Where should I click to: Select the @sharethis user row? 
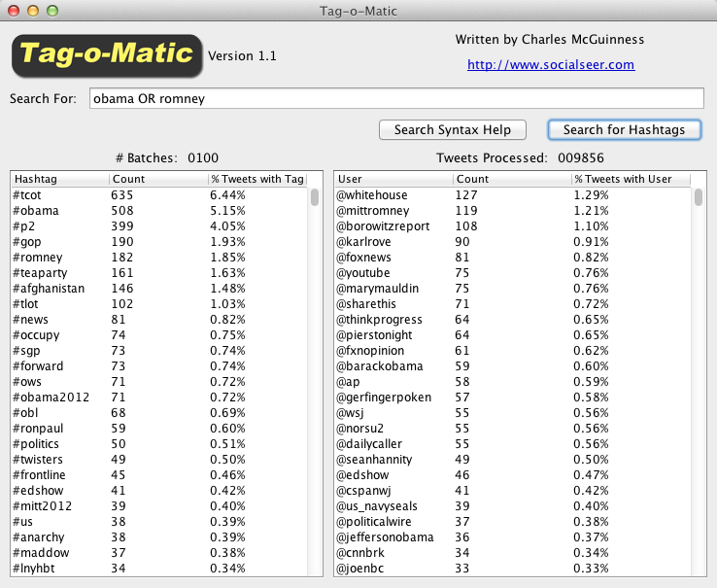click(513, 304)
